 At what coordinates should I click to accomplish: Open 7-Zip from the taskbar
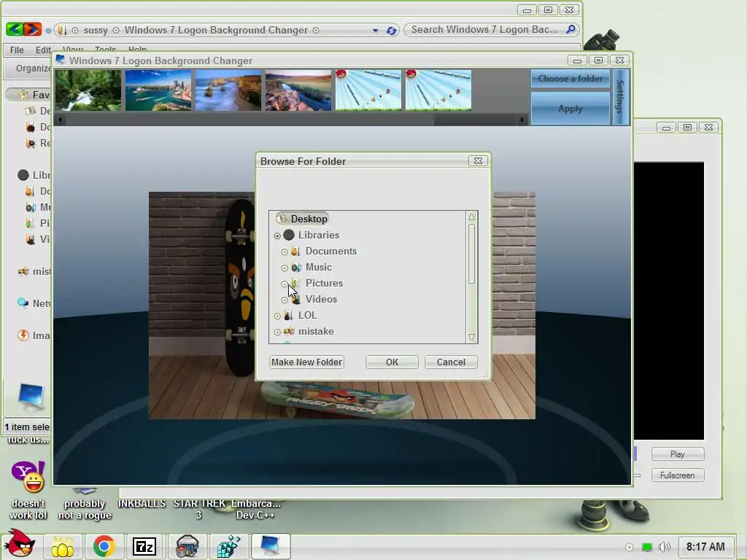(x=144, y=547)
